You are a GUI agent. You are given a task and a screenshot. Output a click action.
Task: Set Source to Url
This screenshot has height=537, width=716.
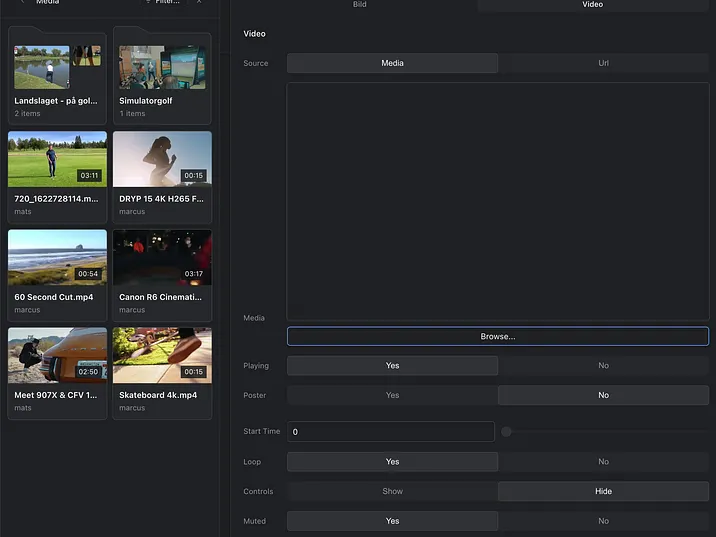click(x=603, y=63)
